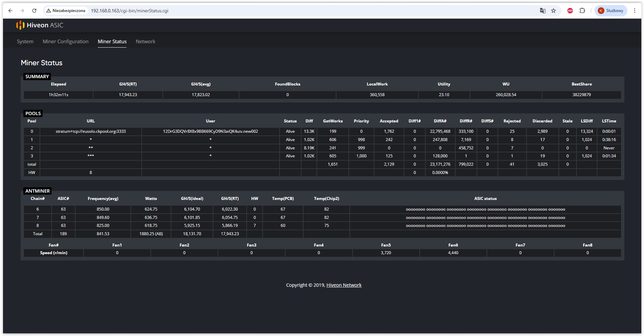Viewport: 644px width, 336px height.
Task: Switch to the System tab
Action: tap(25, 42)
